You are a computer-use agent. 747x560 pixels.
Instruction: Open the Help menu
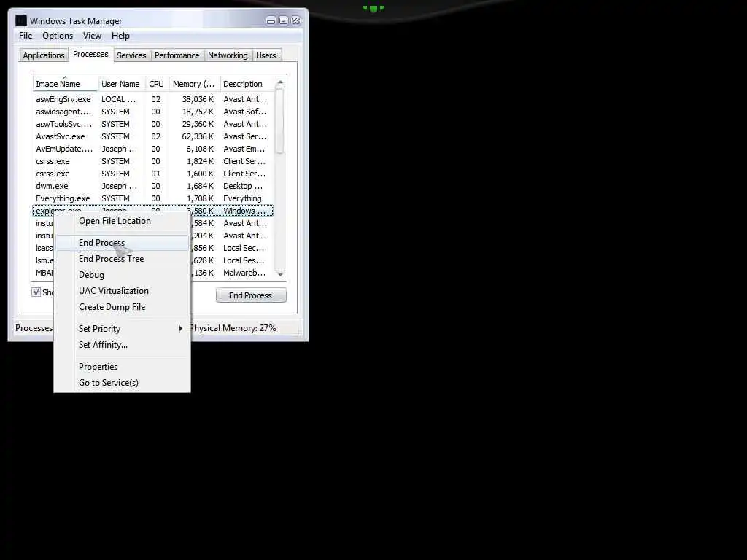[x=120, y=36]
